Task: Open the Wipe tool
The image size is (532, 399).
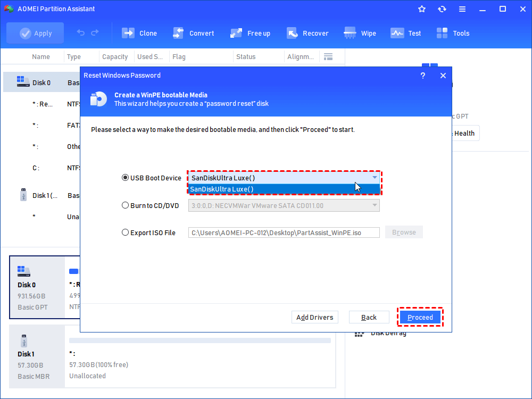Action: tap(350, 33)
